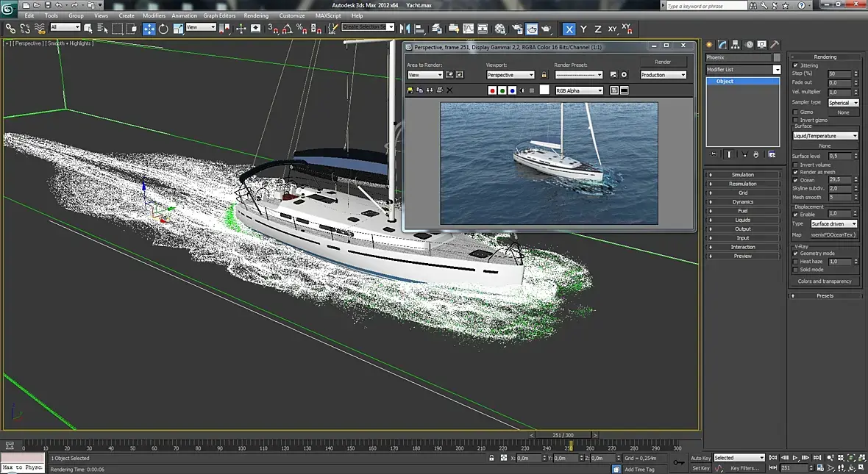Screen dimensions: 868x474
Task: Activate the Select and Rotate tool
Action: tap(163, 29)
